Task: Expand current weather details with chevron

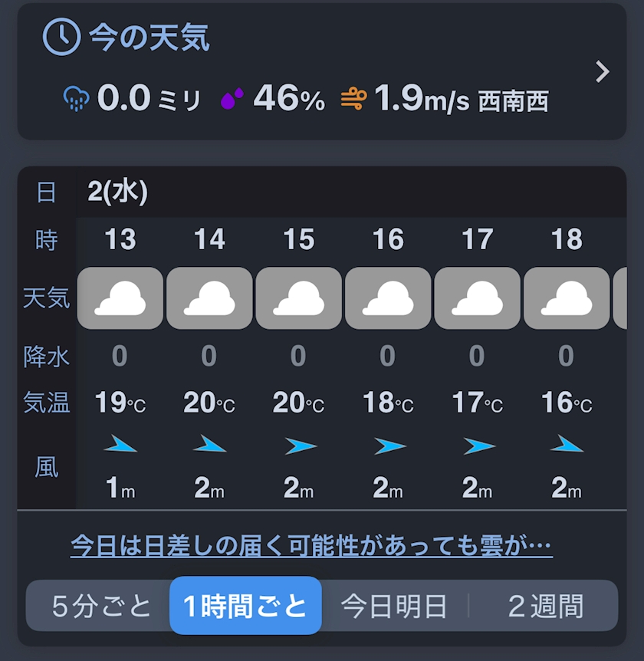Action: click(x=603, y=72)
